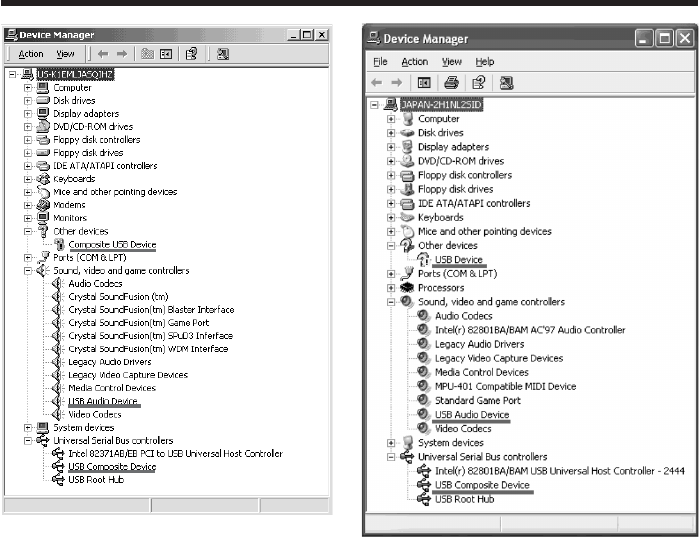This screenshot has height=537, width=699.
Task: Open the View menu in the right Device Manager
Action: (452, 61)
